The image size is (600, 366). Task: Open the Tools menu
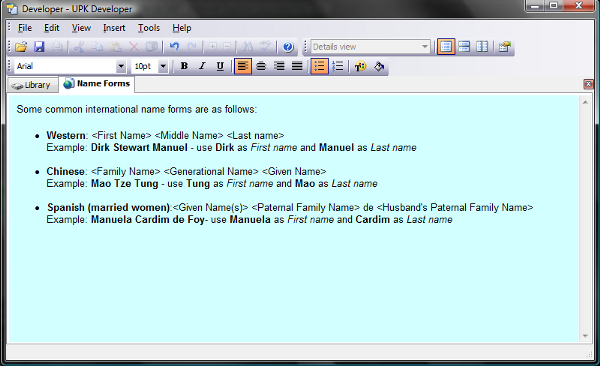pos(149,28)
